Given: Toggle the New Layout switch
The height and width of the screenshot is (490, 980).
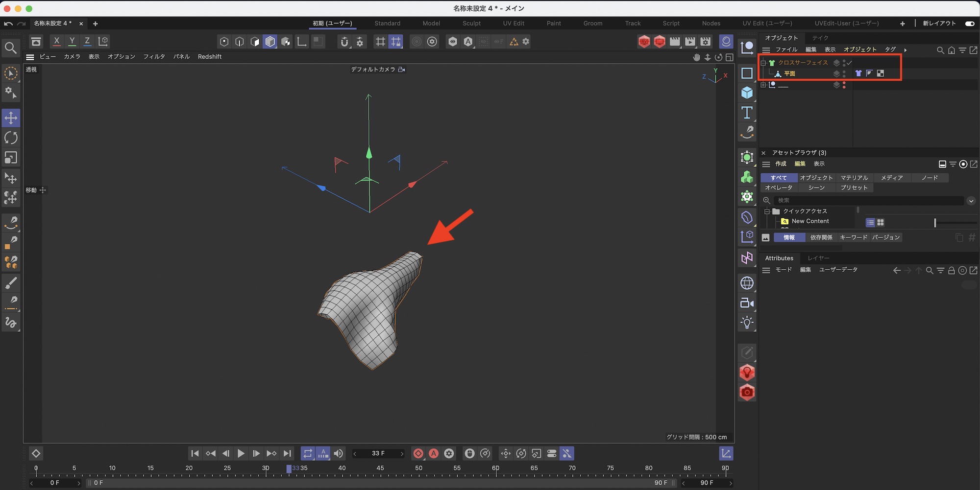Looking at the screenshot, I should [x=969, y=23].
